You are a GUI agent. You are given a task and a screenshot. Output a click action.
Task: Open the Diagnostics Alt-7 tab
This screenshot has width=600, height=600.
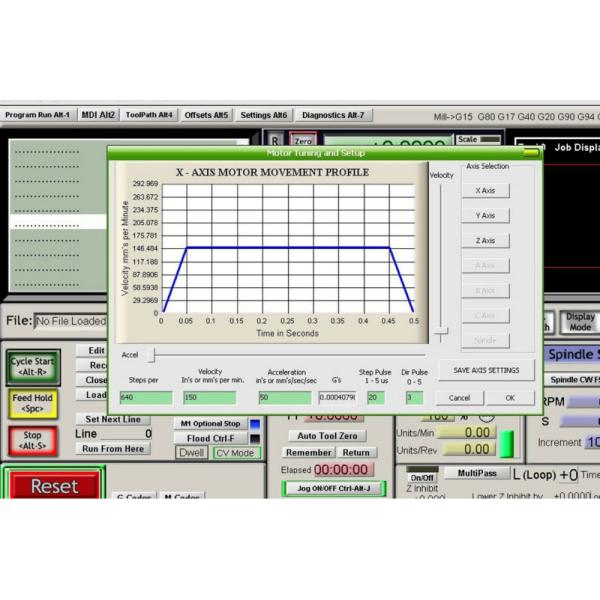[x=332, y=115]
